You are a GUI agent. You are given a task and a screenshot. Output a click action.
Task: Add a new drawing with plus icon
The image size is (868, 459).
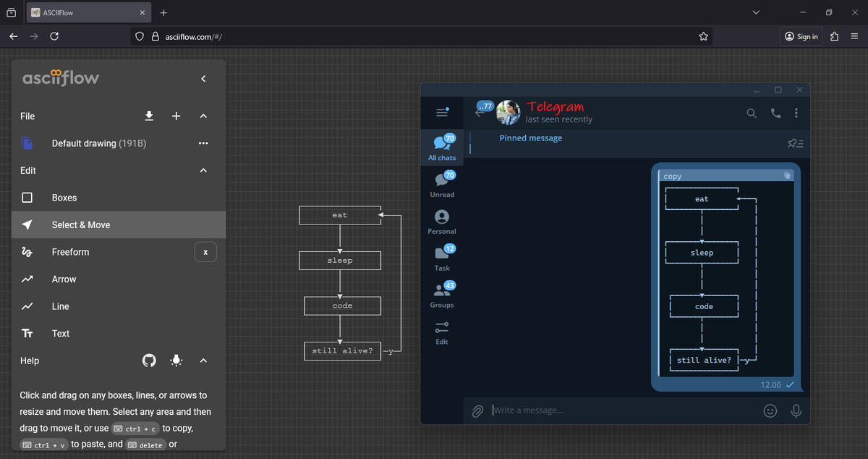[x=176, y=116]
